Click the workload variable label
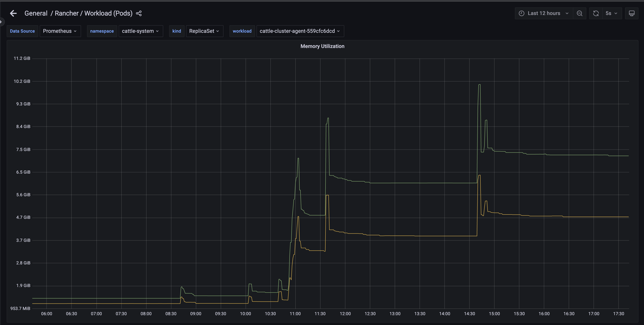The image size is (644, 325). [x=242, y=31]
